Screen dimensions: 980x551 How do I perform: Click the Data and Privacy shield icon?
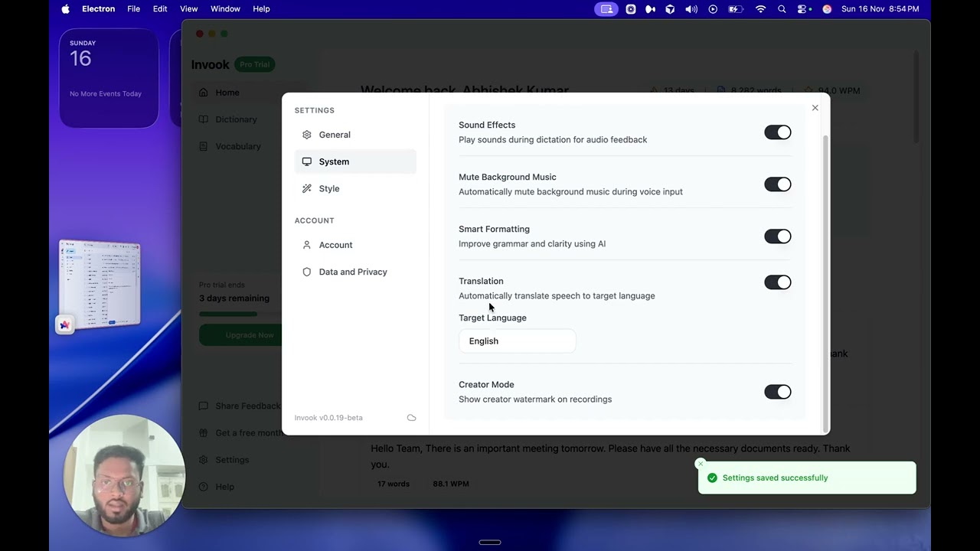click(307, 272)
